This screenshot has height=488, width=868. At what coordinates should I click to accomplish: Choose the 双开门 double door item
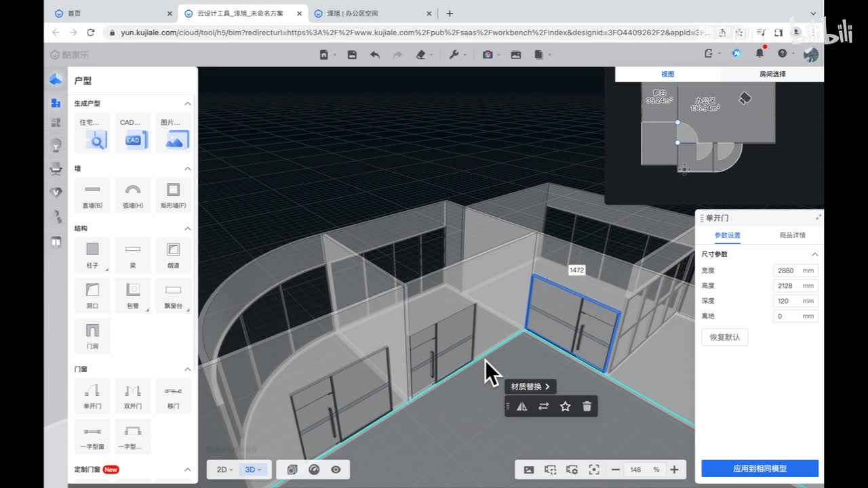(133, 396)
